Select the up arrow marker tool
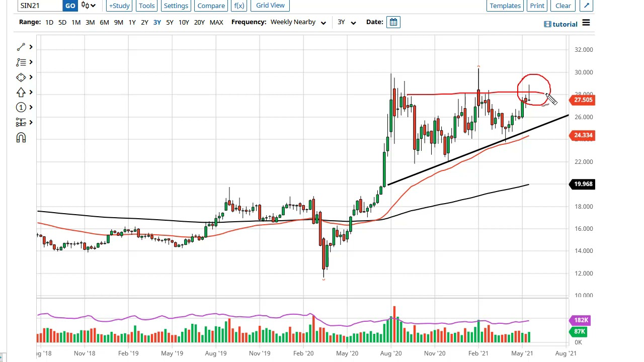644x362 pixels. point(21,92)
